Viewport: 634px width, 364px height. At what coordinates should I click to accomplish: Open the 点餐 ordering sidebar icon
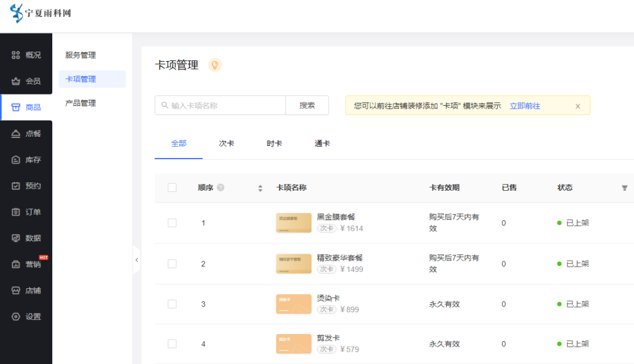tap(16, 133)
